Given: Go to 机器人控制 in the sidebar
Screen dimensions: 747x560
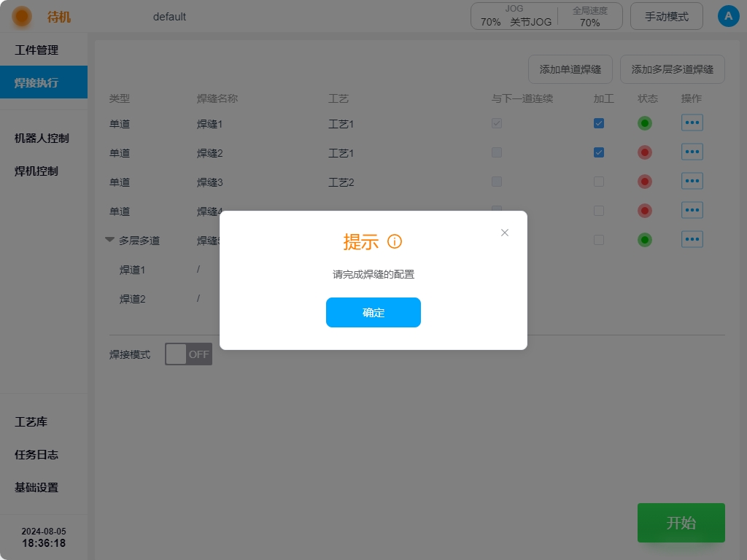Looking at the screenshot, I should (42, 138).
